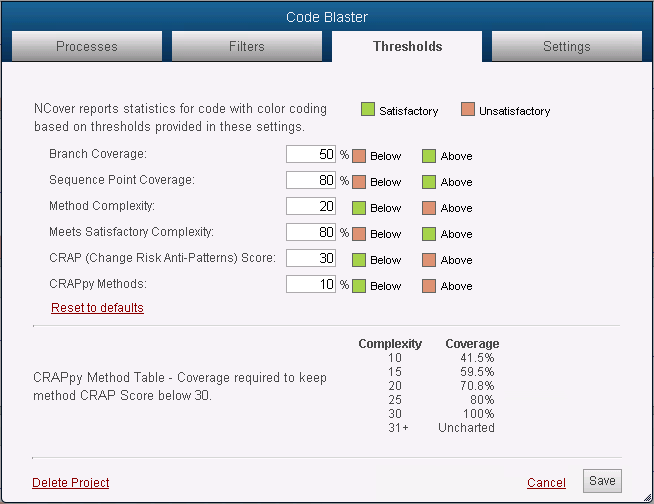
Task: Click Branch Coverage Above color swatch
Action: 429,156
